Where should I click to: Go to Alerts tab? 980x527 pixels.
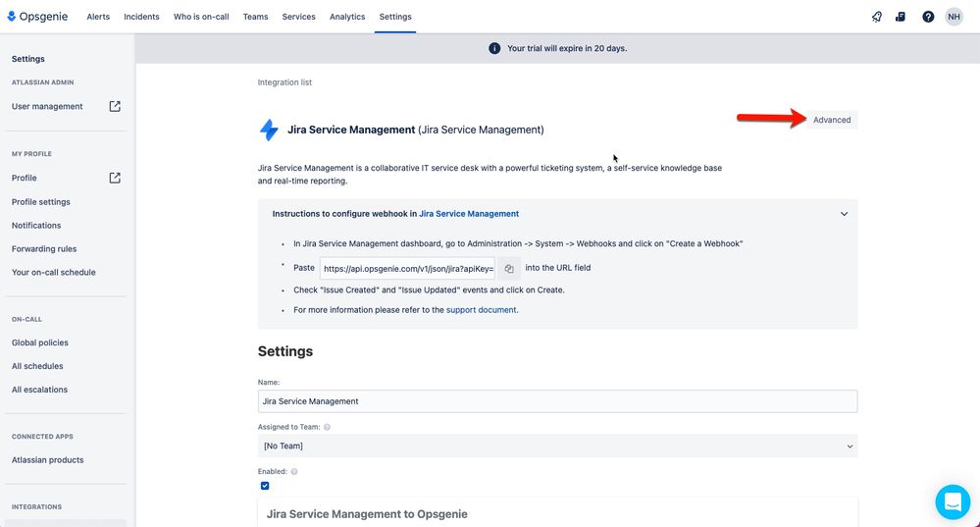click(98, 17)
